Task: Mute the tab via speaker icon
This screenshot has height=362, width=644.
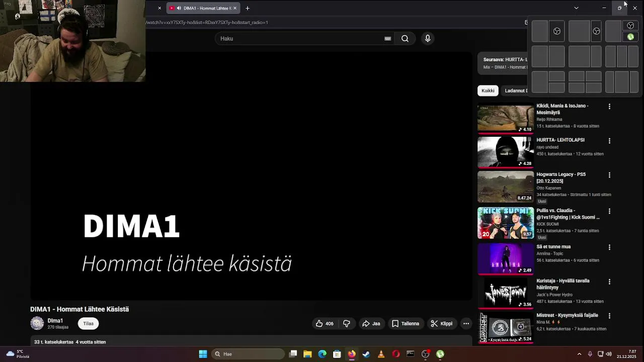Action: click(179, 8)
